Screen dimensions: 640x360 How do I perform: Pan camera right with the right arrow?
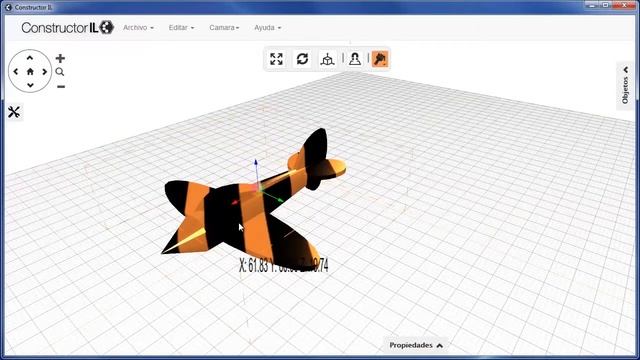click(x=44, y=72)
